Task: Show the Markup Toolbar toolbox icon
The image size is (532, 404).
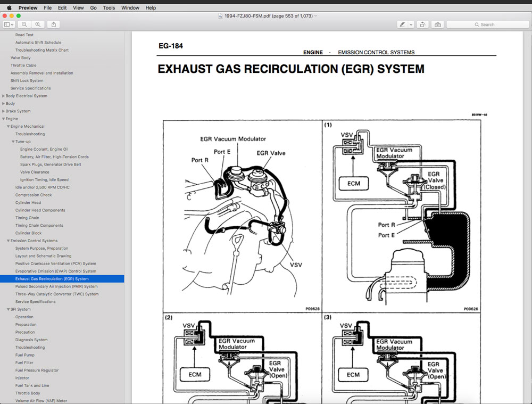Action: (437, 24)
